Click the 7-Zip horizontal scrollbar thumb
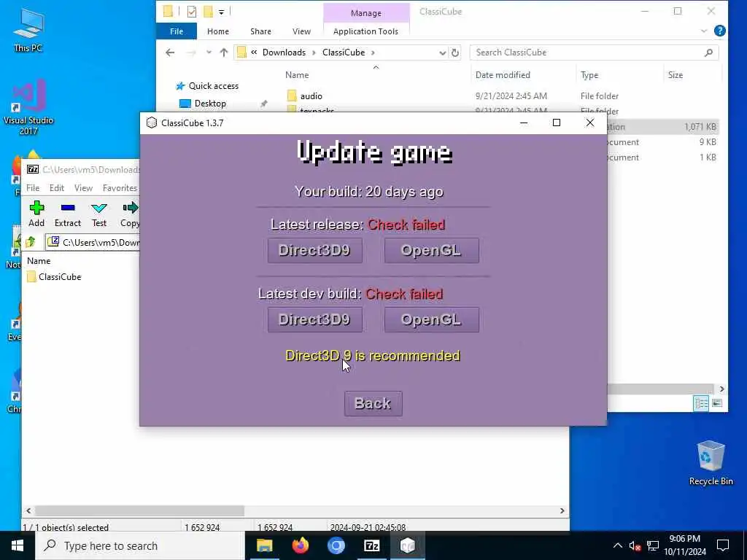This screenshot has height=560, width=747. [x=139, y=511]
